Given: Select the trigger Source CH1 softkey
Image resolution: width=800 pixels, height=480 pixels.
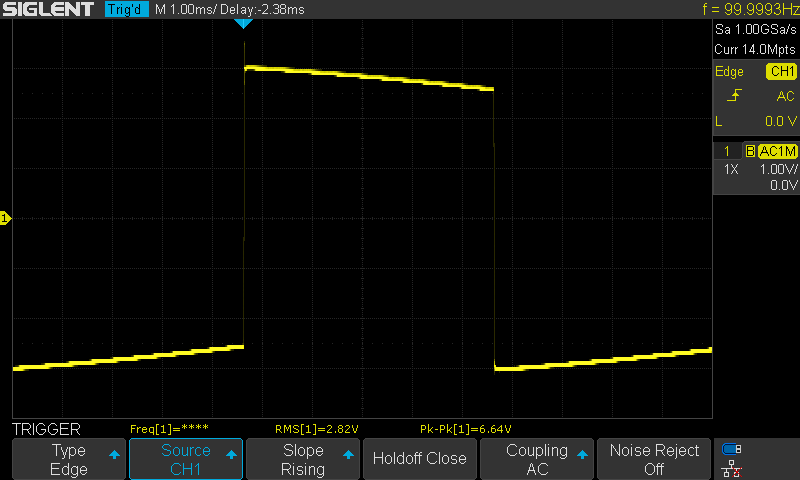Looking at the screenshot, I should coord(186,459).
